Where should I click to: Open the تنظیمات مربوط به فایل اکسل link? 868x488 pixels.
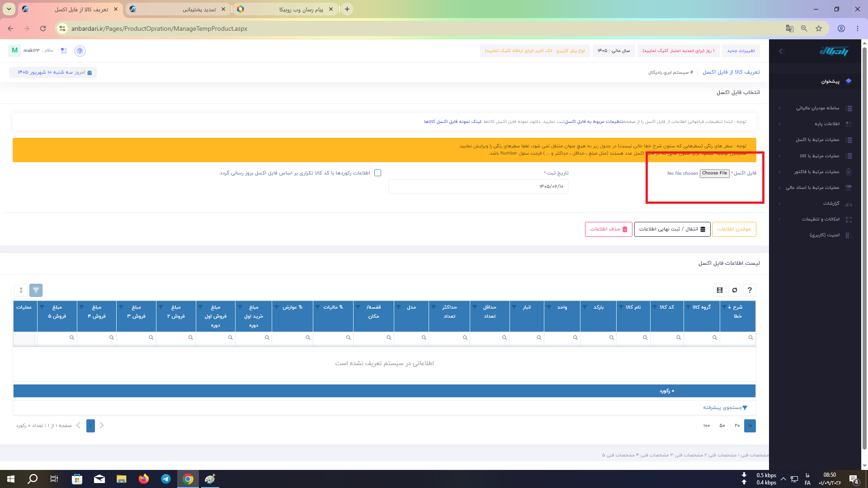tap(594, 122)
